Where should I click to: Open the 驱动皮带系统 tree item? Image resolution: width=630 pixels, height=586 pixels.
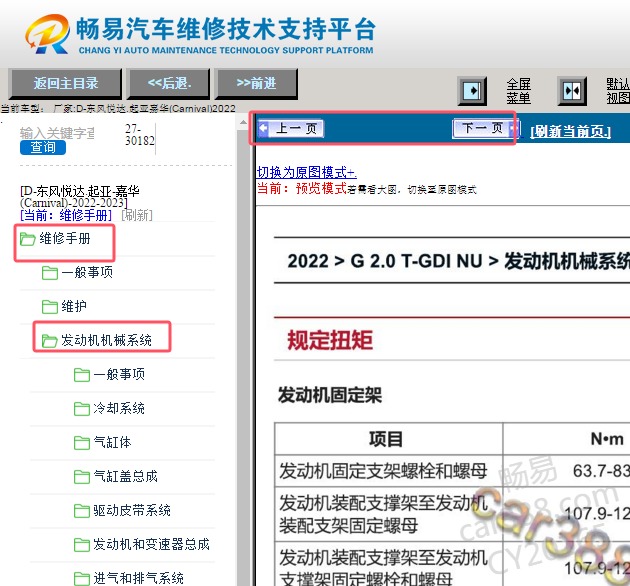132,511
